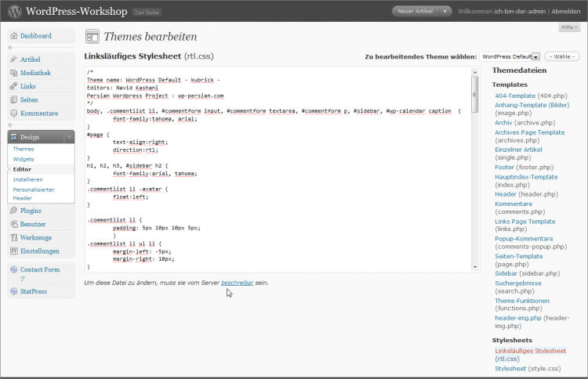Click the Benutzer users icon
The image size is (588, 379).
13,225
